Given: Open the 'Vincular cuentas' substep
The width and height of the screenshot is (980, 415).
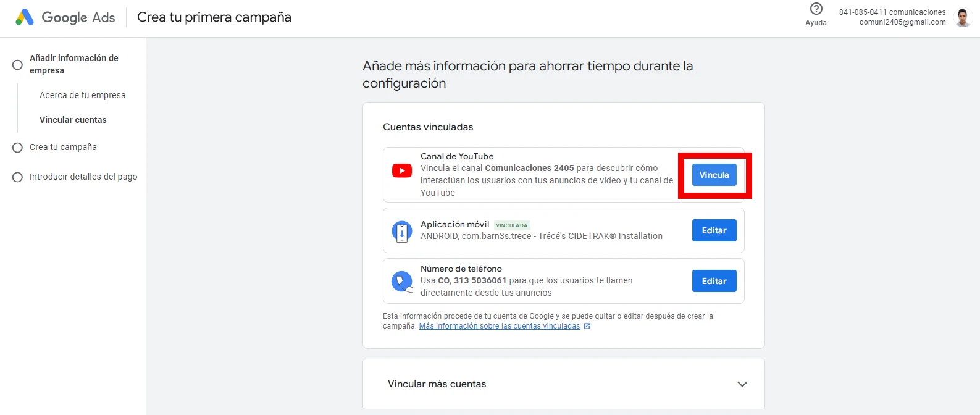Looking at the screenshot, I should [x=73, y=120].
